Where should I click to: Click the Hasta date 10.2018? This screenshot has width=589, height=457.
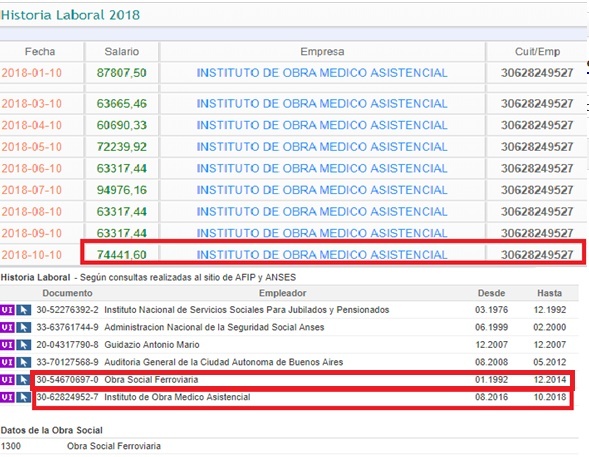550,397
